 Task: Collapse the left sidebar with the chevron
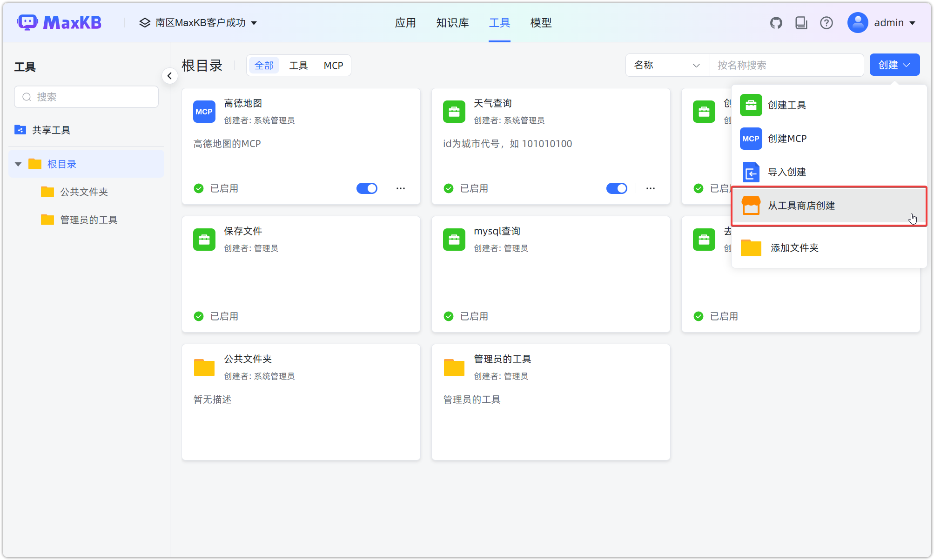(x=170, y=75)
